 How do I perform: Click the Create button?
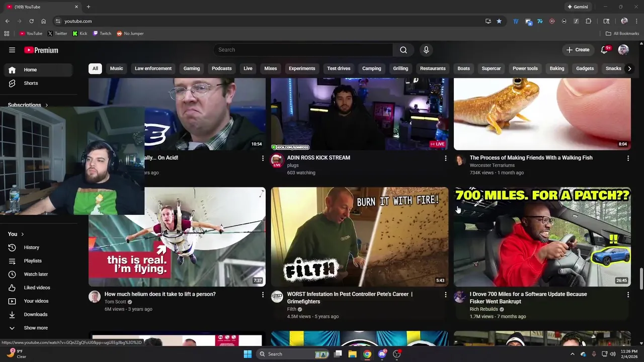point(578,50)
